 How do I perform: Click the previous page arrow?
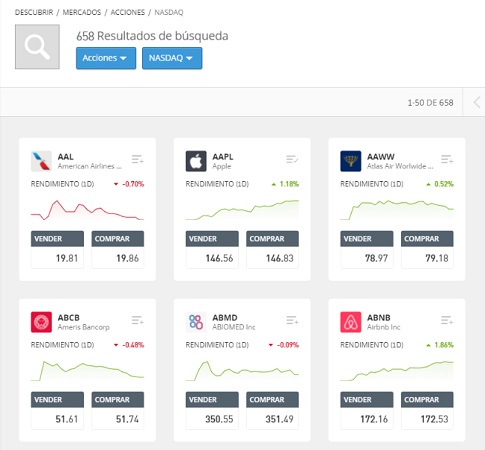pyautogui.click(x=477, y=102)
